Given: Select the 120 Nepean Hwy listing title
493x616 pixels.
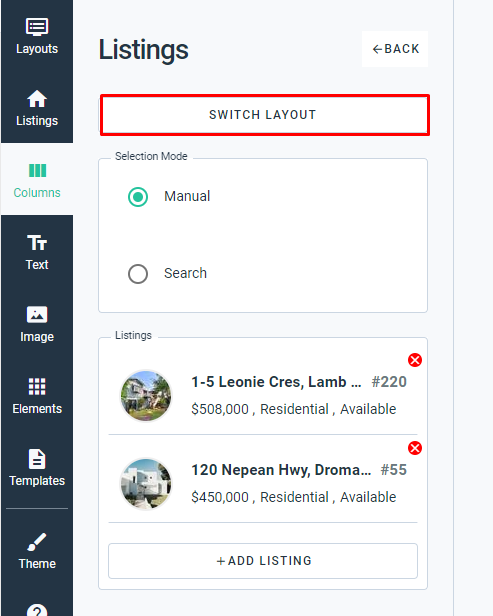Looking at the screenshot, I should coord(281,470).
